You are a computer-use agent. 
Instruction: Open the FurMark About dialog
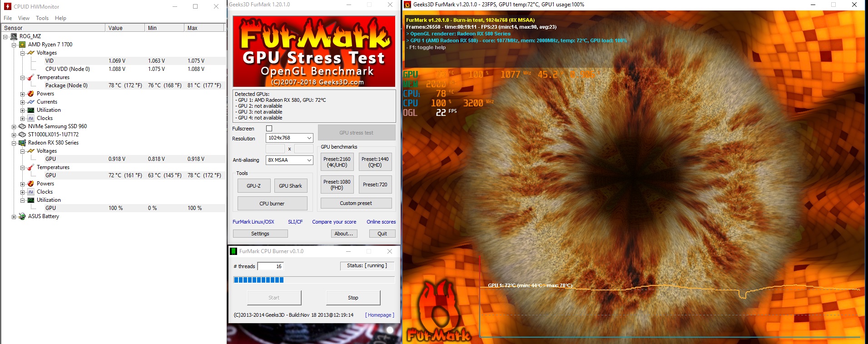pos(344,234)
